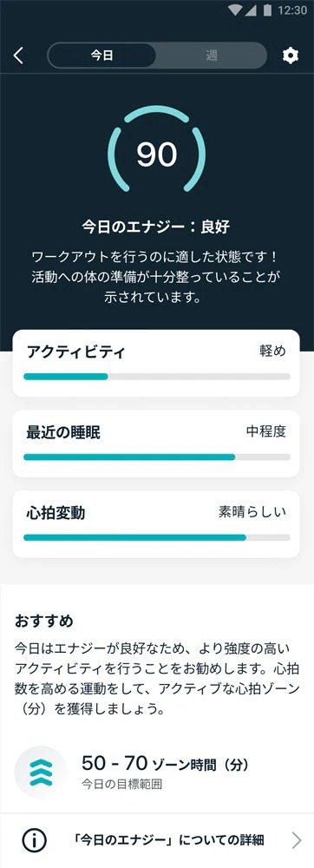Tap the info circle icon at bottom

tap(34, 840)
